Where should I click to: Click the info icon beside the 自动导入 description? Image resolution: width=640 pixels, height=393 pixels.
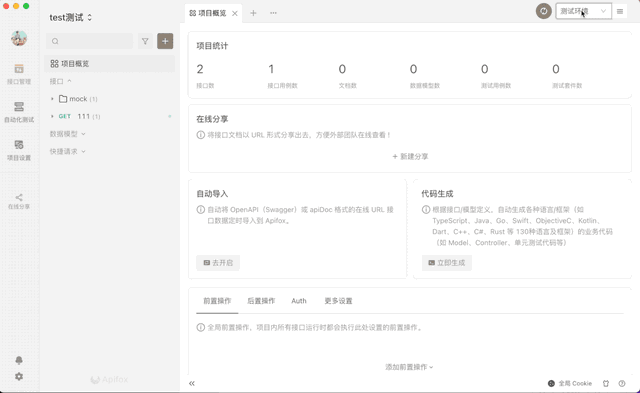tap(200, 210)
